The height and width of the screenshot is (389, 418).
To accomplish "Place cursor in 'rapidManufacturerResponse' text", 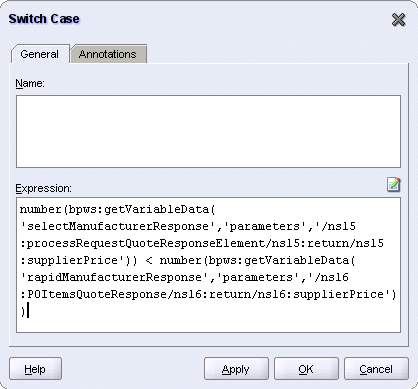I will point(114,277).
